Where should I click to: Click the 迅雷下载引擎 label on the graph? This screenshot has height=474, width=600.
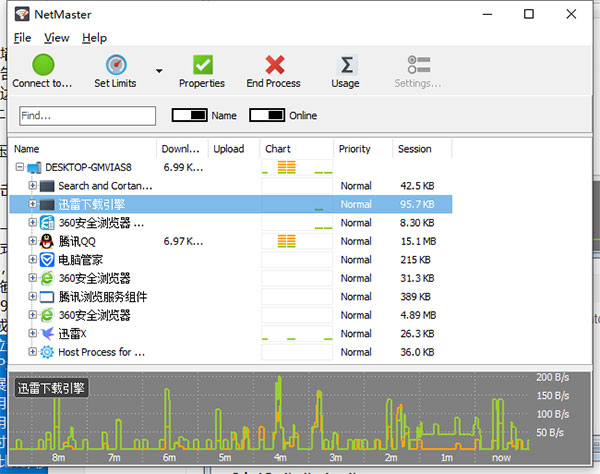pyautogui.click(x=51, y=388)
